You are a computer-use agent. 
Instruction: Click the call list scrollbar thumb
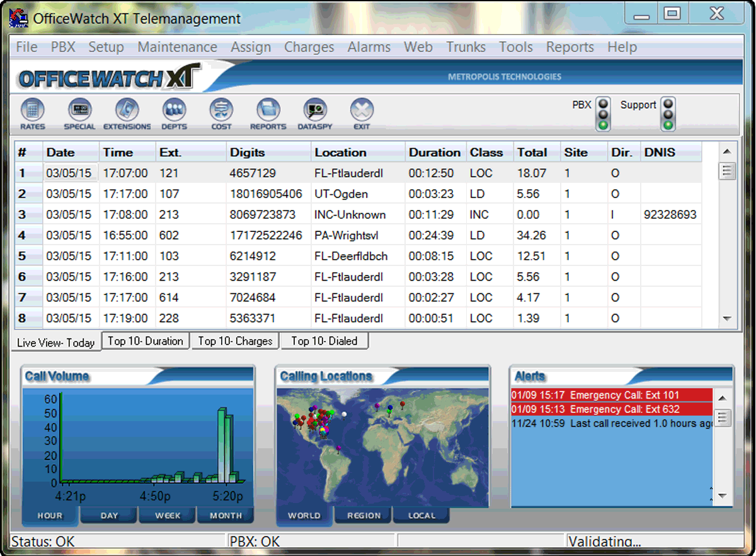click(727, 171)
